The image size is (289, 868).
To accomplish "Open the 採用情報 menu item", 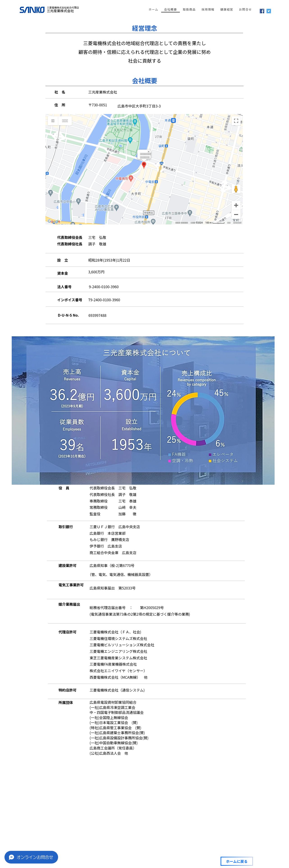I will 208,9.
